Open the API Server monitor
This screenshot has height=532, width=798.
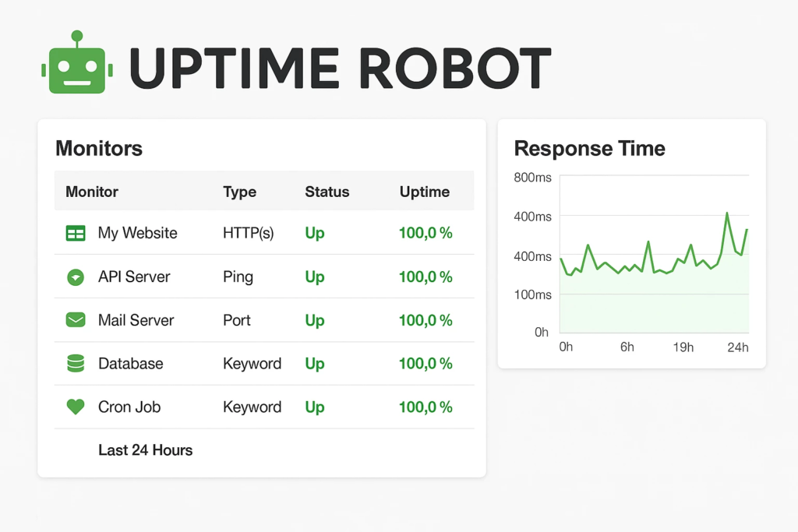tap(134, 277)
